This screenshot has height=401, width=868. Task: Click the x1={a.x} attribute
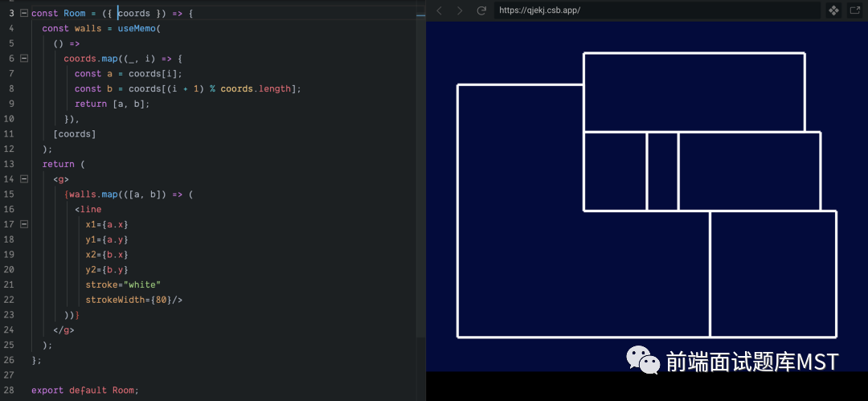(107, 224)
